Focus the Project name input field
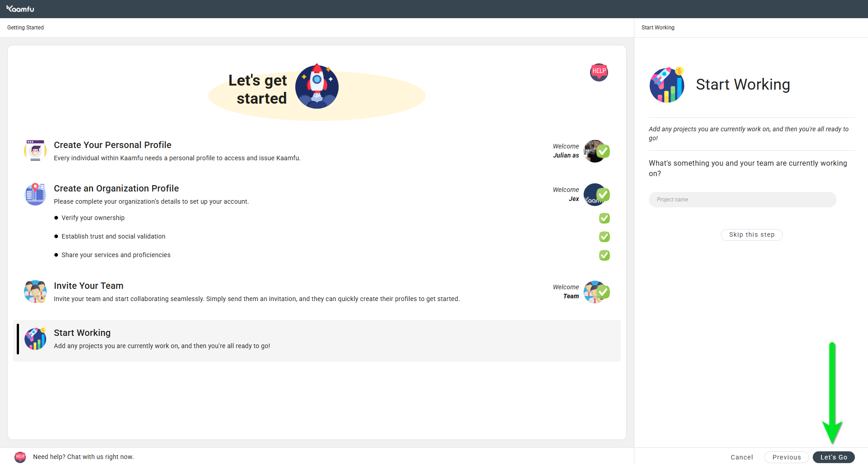This screenshot has height=464, width=868. point(742,200)
